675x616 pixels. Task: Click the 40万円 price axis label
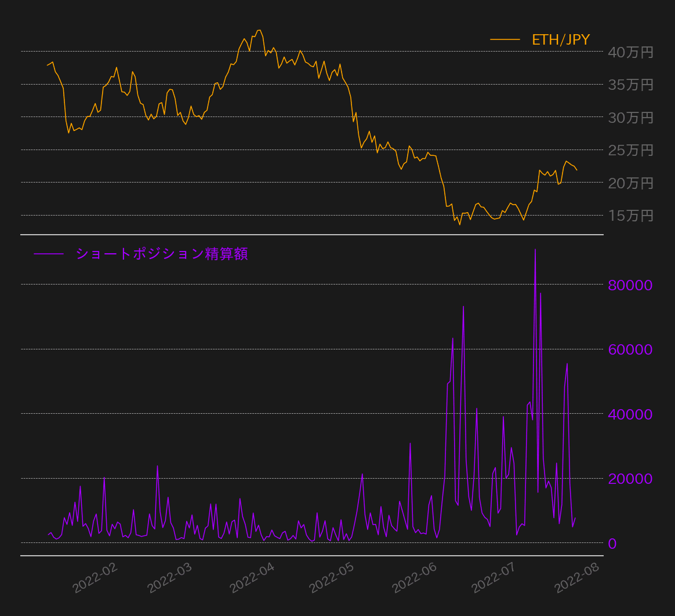[630, 53]
